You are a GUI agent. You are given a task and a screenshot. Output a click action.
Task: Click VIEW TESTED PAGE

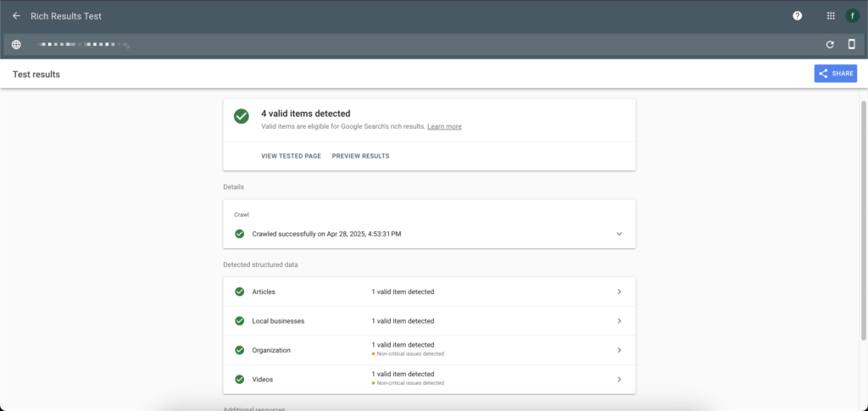292,156
